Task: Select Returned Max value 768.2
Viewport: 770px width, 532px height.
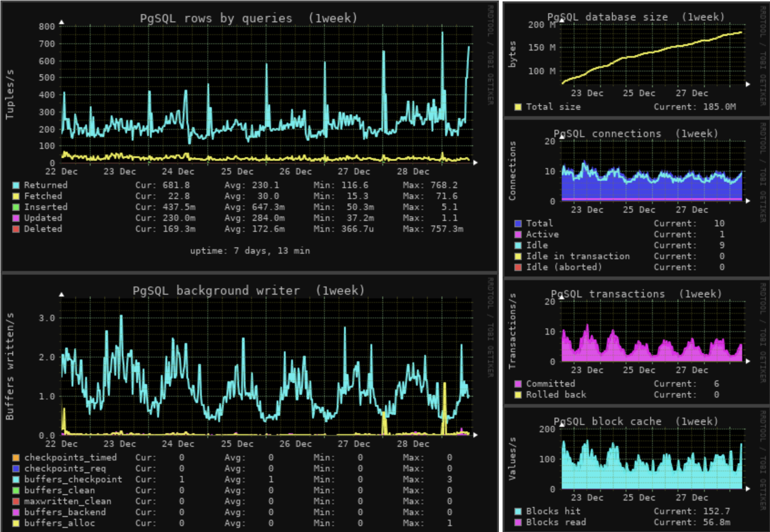Action: (444, 185)
